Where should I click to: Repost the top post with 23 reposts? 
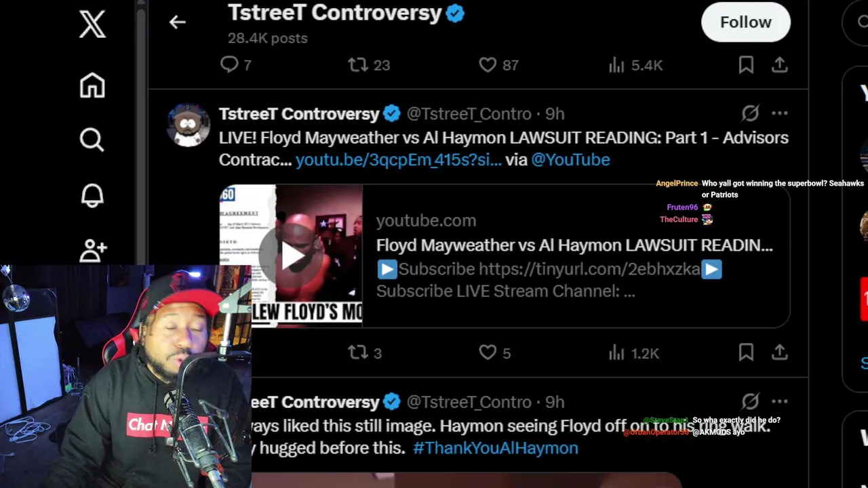pos(369,65)
